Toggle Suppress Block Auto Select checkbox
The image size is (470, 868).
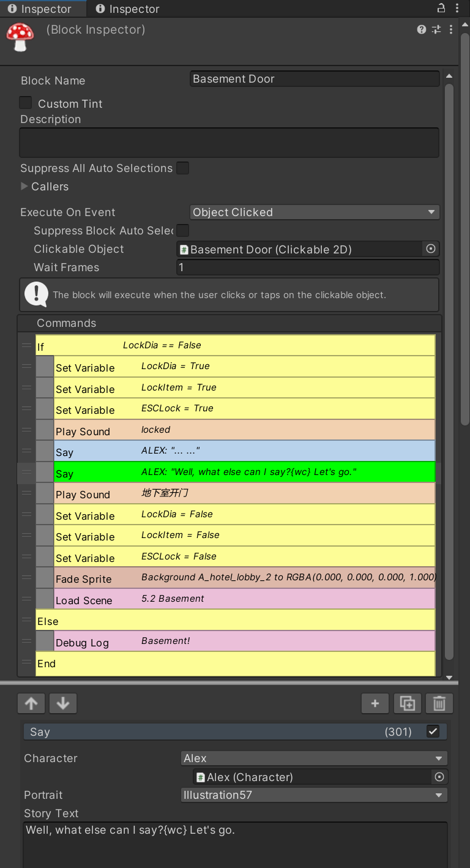(x=182, y=230)
